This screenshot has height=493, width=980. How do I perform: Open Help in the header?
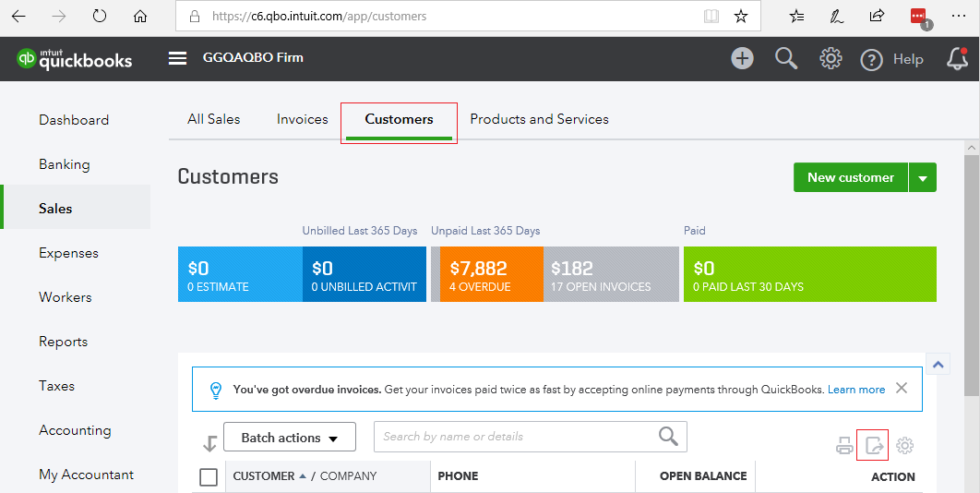click(892, 59)
